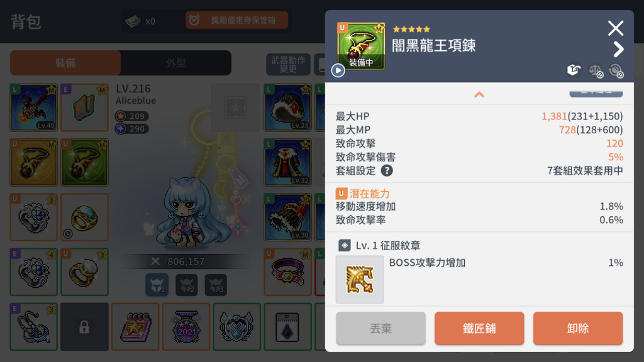Open the 鐵匠鋪 blacksmith button
The width and height of the screenshot is (644, 362).
point(479,328)
